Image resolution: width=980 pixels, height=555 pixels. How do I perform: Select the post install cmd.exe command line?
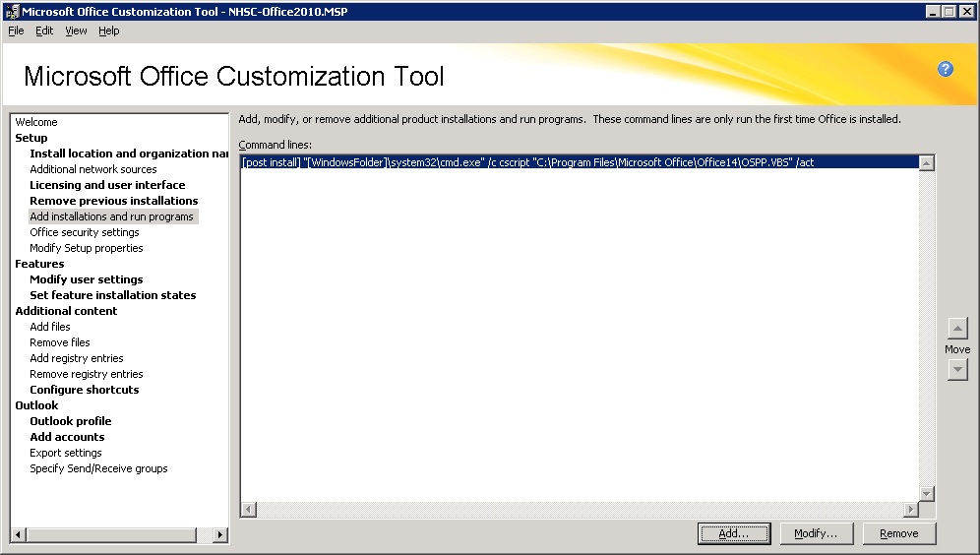pyautogui.click(x=527, y=162)
